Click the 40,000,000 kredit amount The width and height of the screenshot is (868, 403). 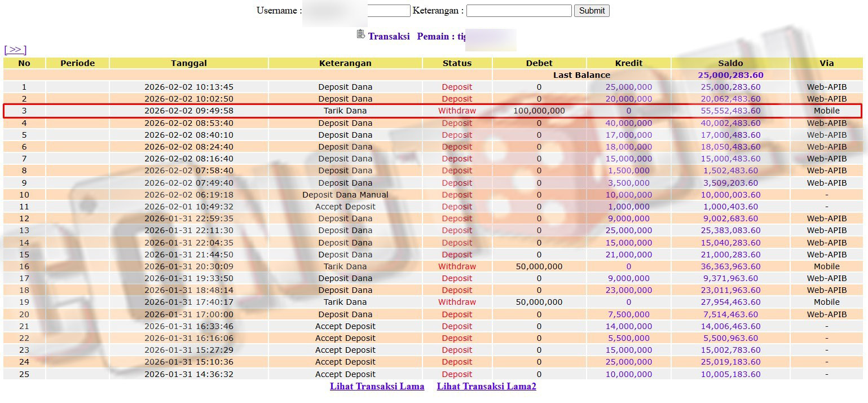click(x=628, y=123)
